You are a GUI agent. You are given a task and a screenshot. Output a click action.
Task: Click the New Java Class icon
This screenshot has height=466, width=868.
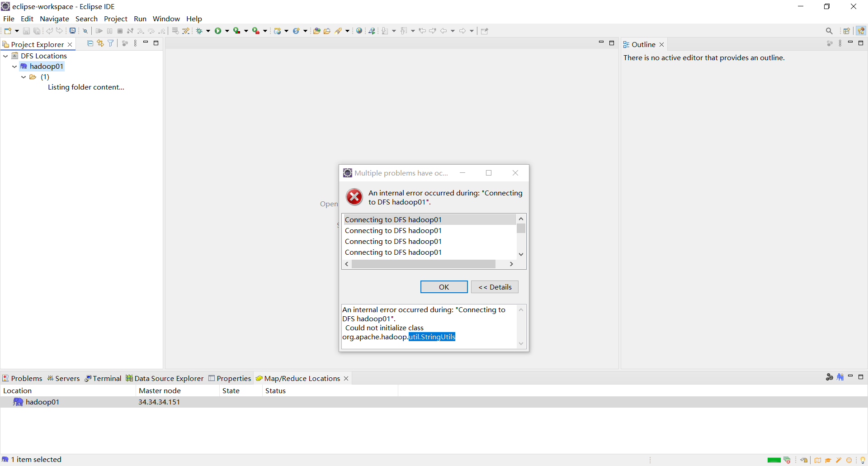(296, 31)
